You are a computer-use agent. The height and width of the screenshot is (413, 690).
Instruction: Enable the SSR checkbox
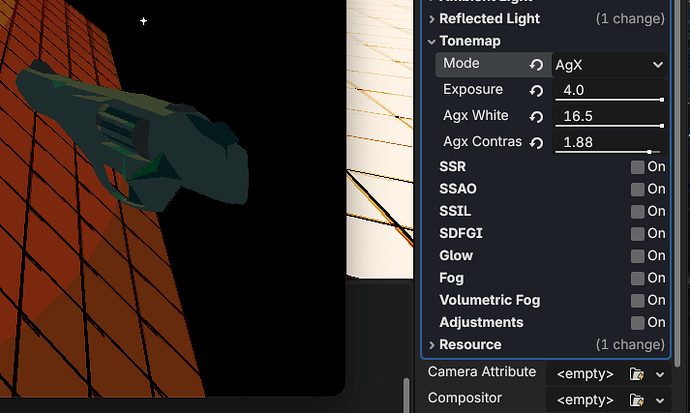(637, 167)
